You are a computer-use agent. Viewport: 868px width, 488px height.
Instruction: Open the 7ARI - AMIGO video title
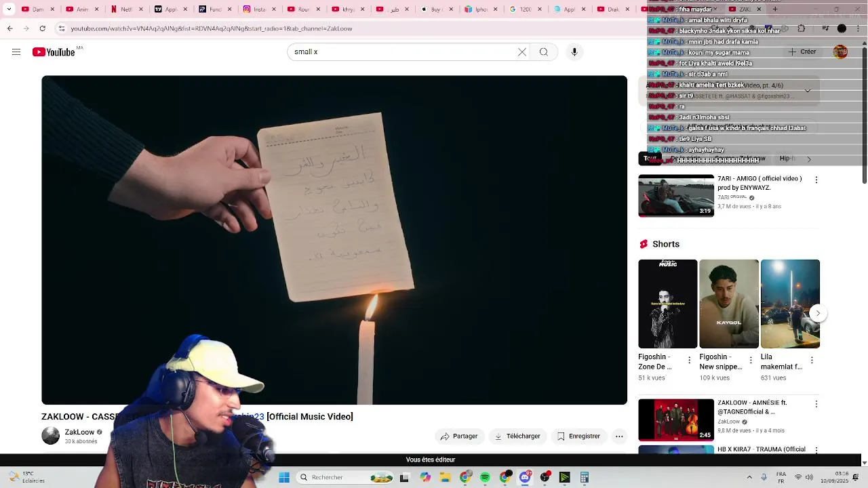pos(759,183)
